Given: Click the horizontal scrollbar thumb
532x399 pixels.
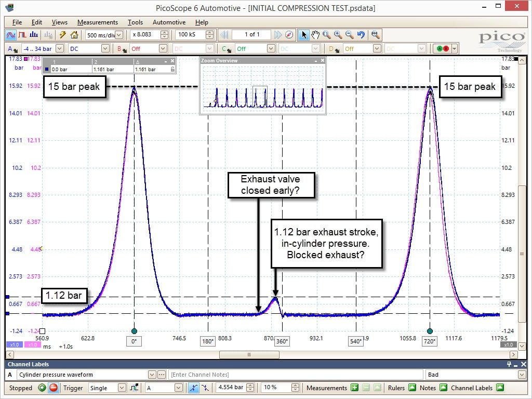Looking at the screenshot, I should pyautogui.click(x=249, y=354).
